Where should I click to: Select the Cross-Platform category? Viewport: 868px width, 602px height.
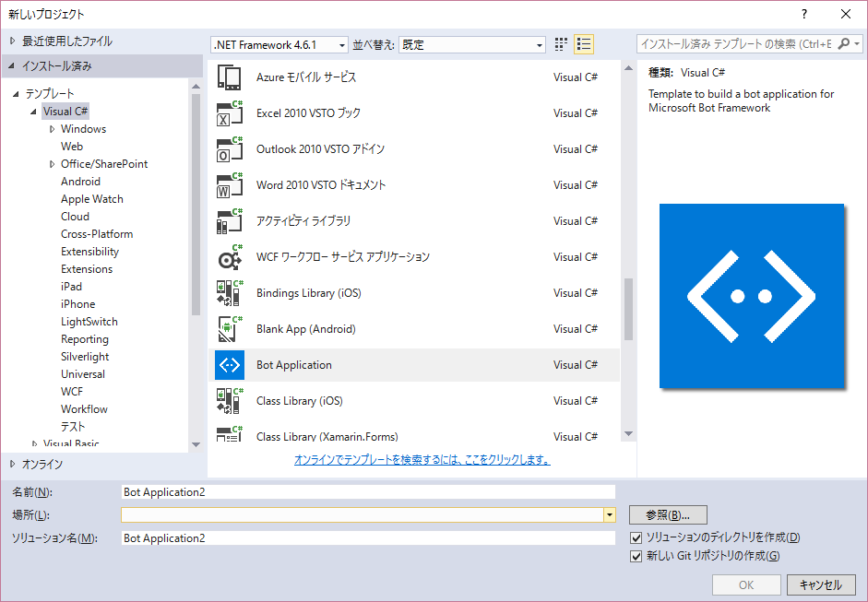pos(97,234)
